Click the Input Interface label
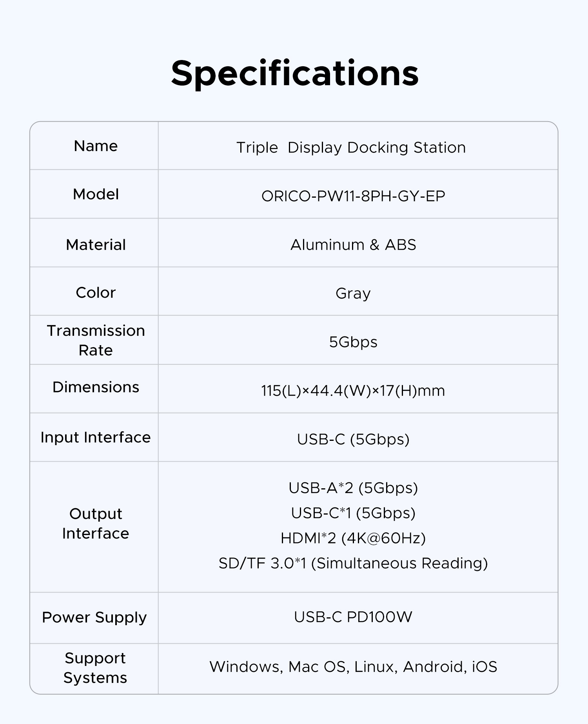 tap(96, 437)
